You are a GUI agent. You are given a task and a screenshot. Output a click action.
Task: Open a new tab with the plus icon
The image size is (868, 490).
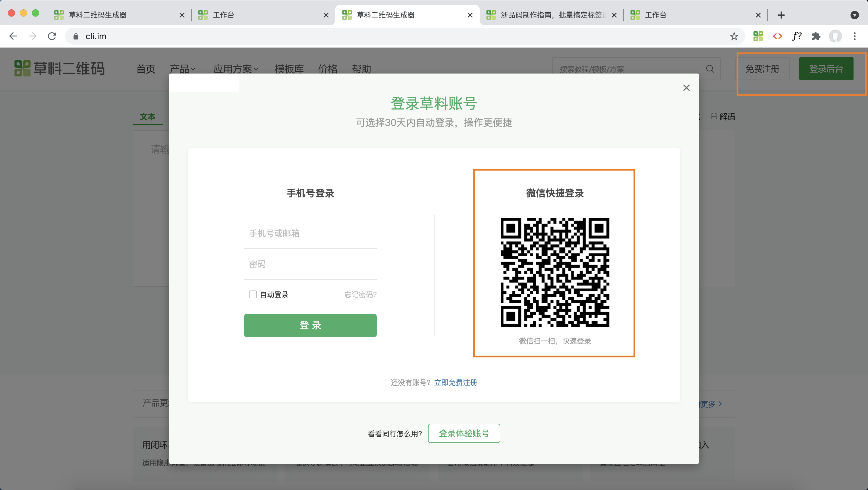click(781, 15)
